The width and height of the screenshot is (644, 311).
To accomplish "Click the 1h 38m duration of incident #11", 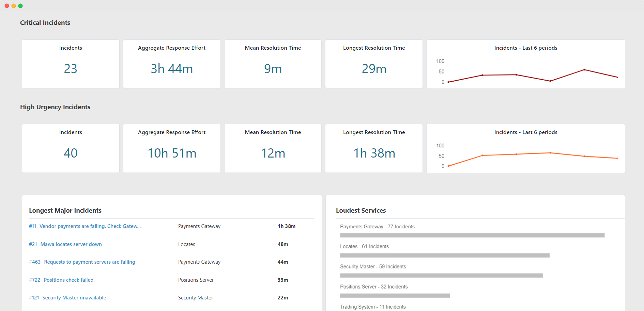I will (x=287, y=226).
